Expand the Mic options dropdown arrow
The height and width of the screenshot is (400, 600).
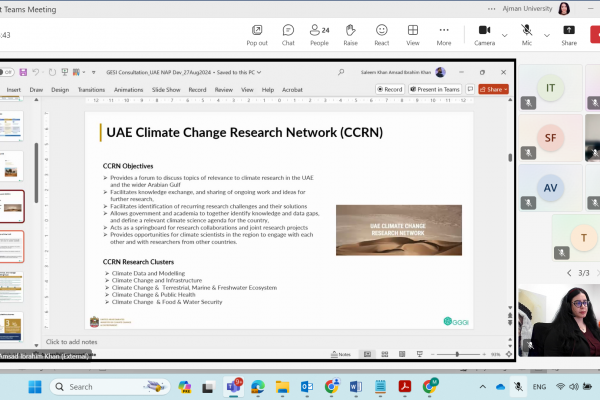click(x=546, y=34)
